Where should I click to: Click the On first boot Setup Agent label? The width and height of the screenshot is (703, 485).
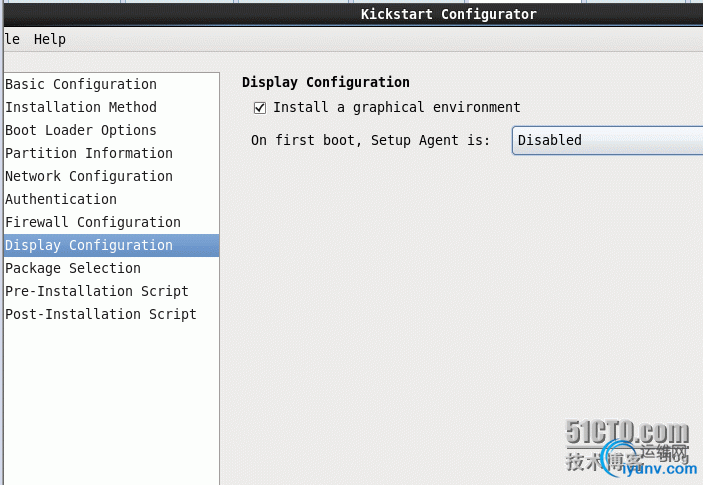pyautogui.click(x=370, y=140)
